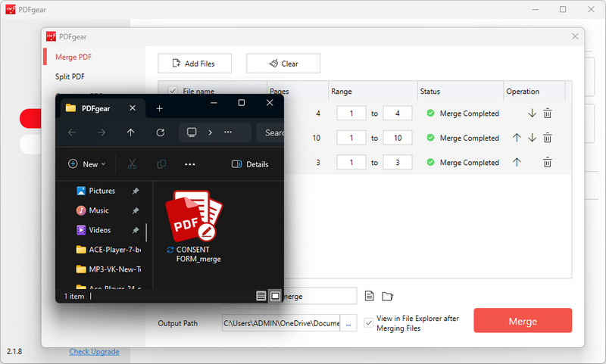Image resolution: width=606 pixels, height=364 pixels.
Task: Open the Check Upgrade link
Action: click(94, 352)
